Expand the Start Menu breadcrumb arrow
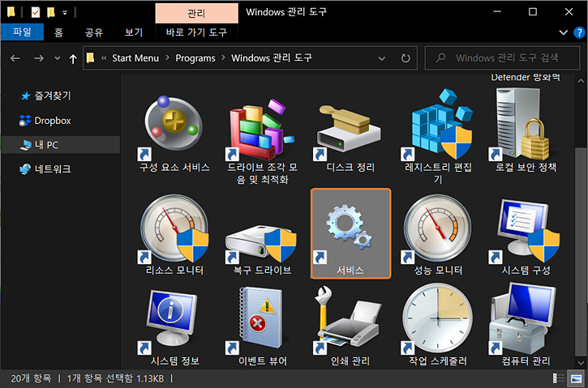The image size is (588, 388). coord(167,58)
